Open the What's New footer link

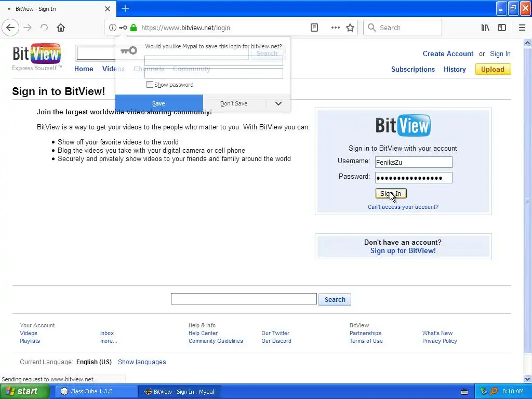coord(437,333)
